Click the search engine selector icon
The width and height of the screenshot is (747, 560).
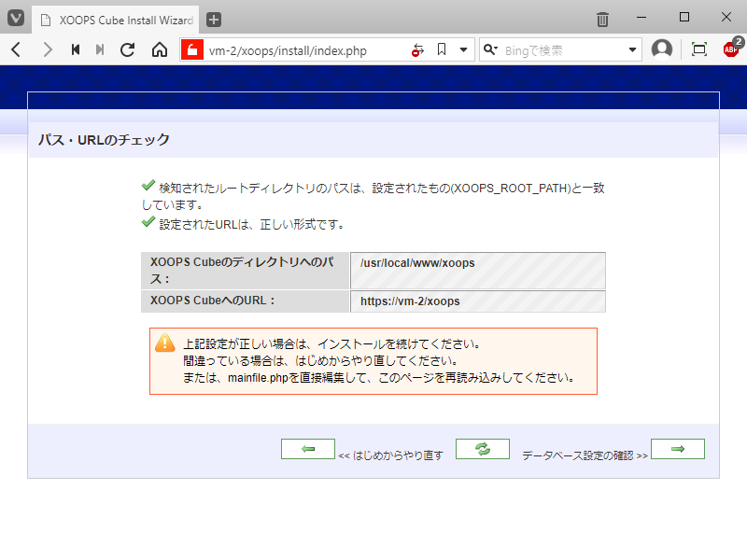[x=490, y=49]
